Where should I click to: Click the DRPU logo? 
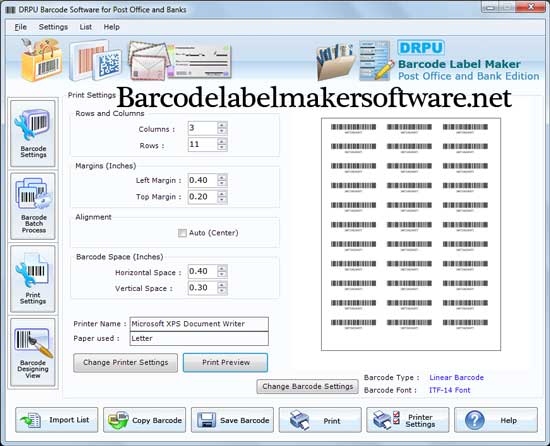421,48
